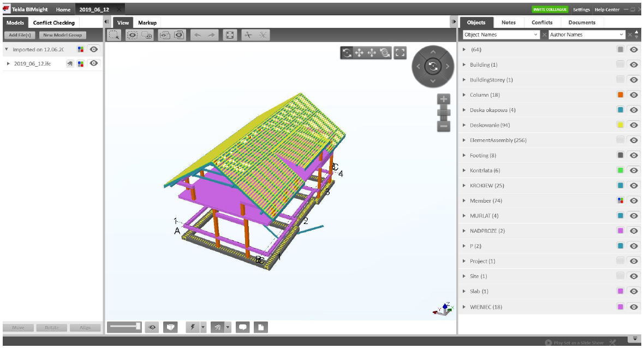Toggle visibility of the 2019_06_12.ifc model
Image resolution: width=644 pixels, height=348 pixels.
pos(94,63)
